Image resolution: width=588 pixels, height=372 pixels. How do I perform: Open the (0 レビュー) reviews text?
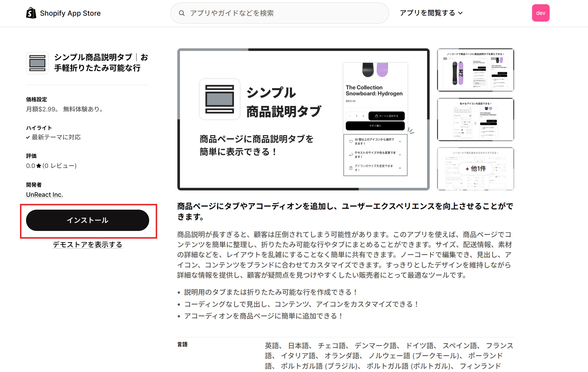[60, 166]
